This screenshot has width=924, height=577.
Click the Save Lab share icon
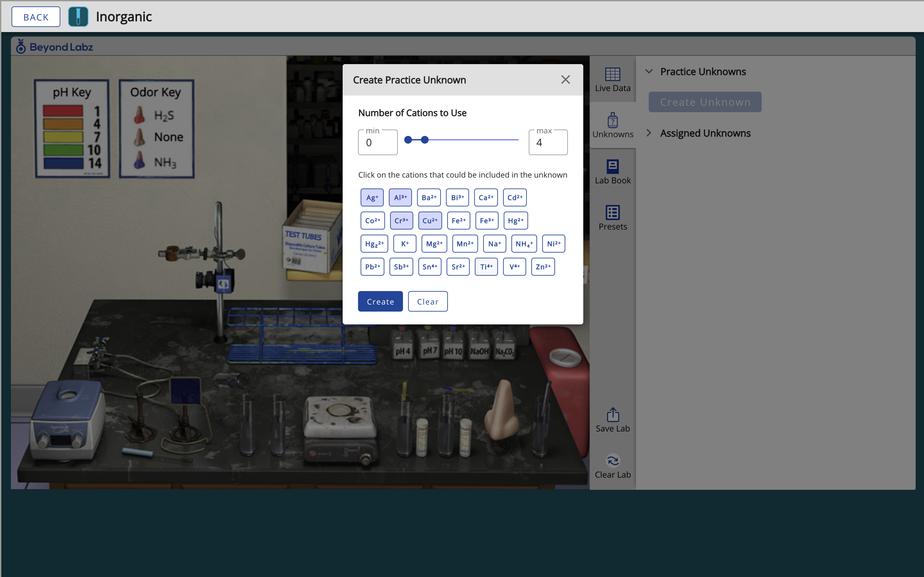(612, 414)
